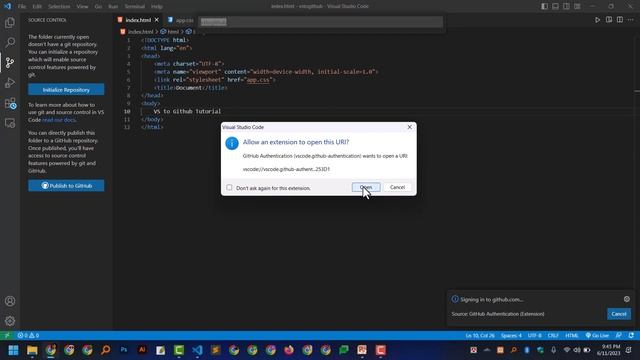The image size is (640, 360).
Task: Switch to the index.html tab
Action: click(x=138, y=20)
